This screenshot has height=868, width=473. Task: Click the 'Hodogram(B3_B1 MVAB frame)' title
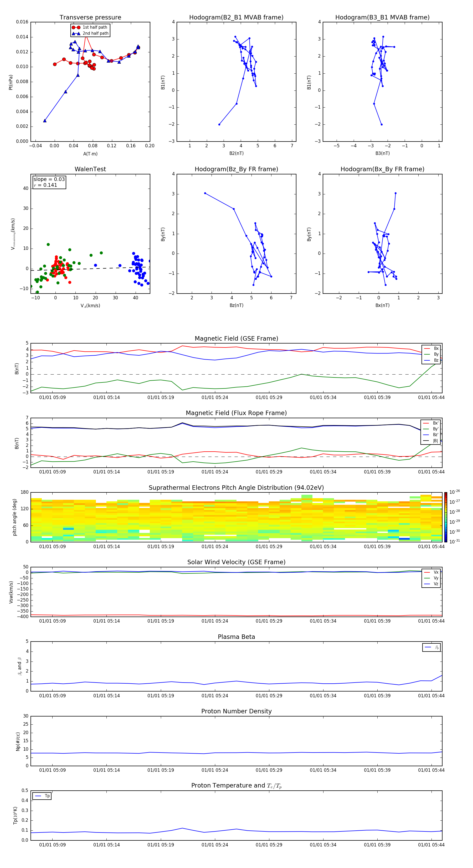pos(382,18)
